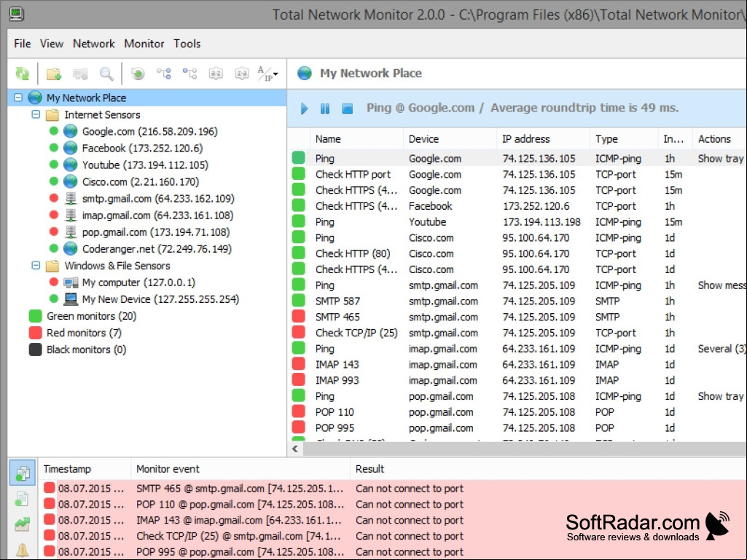Select the SMTP 587 monitor row

(x=517, y=301)
